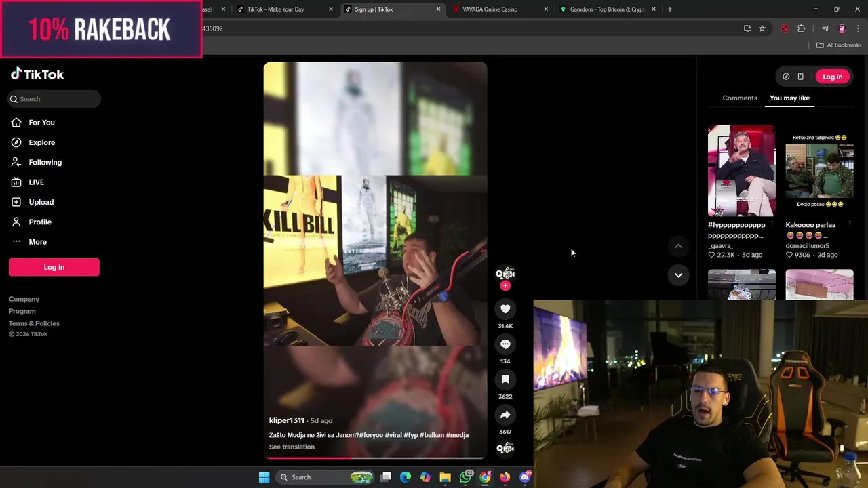Open Microsoft Edge from the taskbar

point(406,477)
